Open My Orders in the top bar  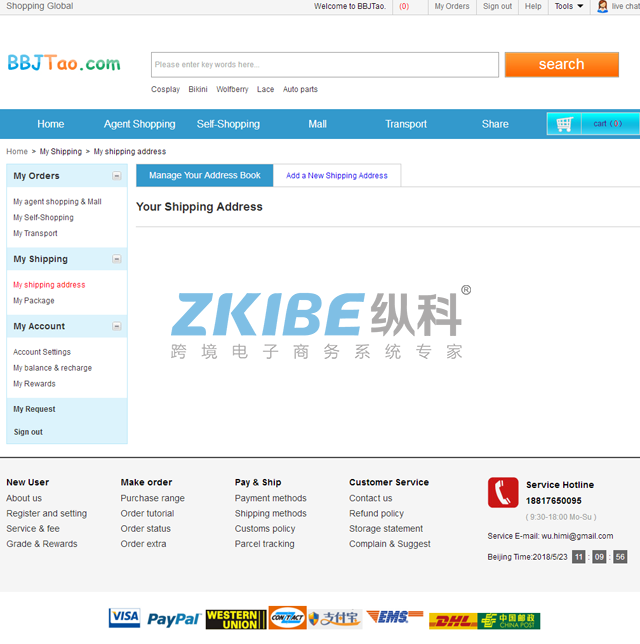pos(452,6)
